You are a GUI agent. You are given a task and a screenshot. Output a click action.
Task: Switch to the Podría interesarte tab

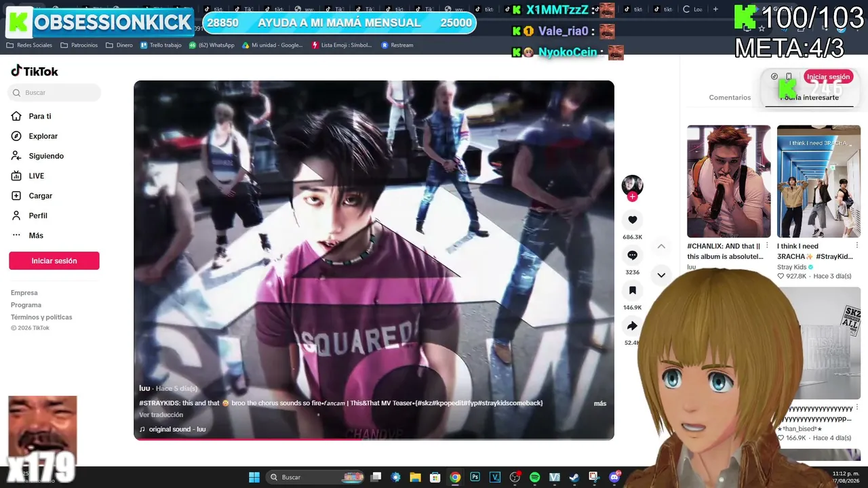coord(809,98)
